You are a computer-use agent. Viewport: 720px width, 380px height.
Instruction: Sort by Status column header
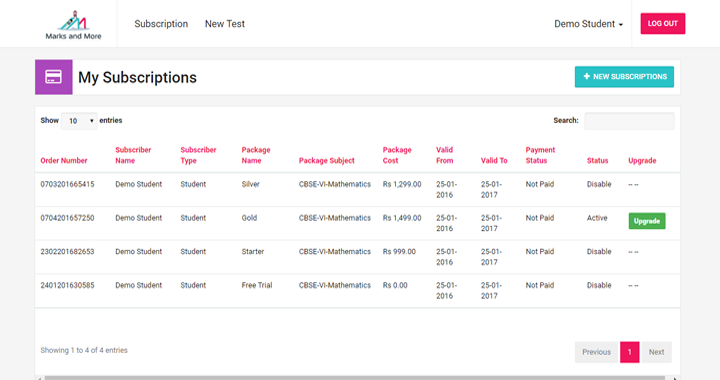pyautogui.click(x=597, y=161)
